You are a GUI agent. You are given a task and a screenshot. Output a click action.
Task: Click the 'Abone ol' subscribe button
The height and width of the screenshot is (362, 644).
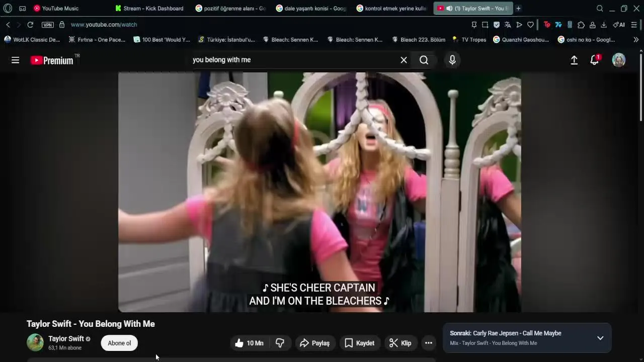point(119,343)
